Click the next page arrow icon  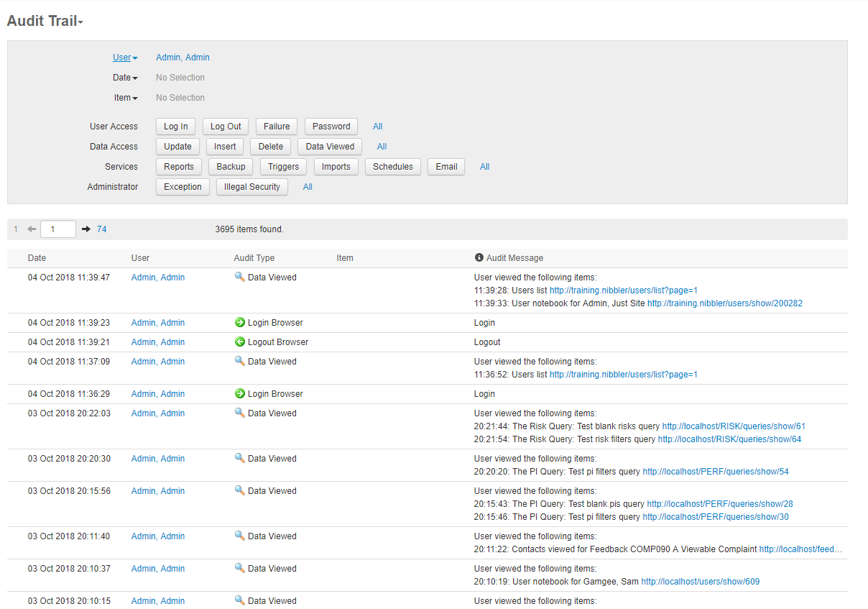(86, 229)
